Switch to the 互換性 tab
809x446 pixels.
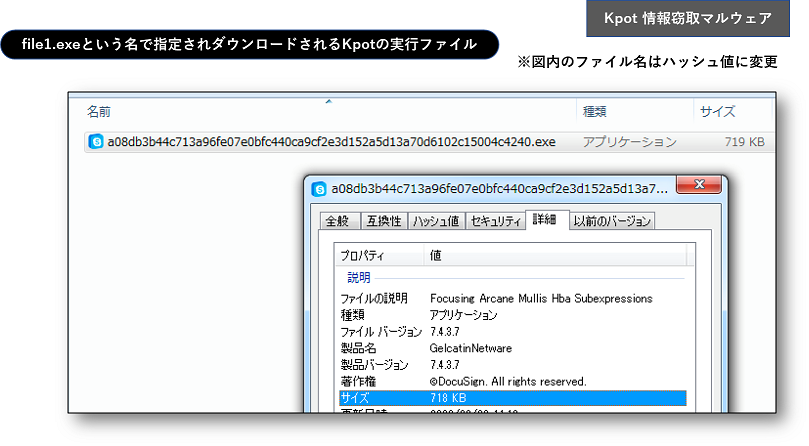(x=383, y=221)
